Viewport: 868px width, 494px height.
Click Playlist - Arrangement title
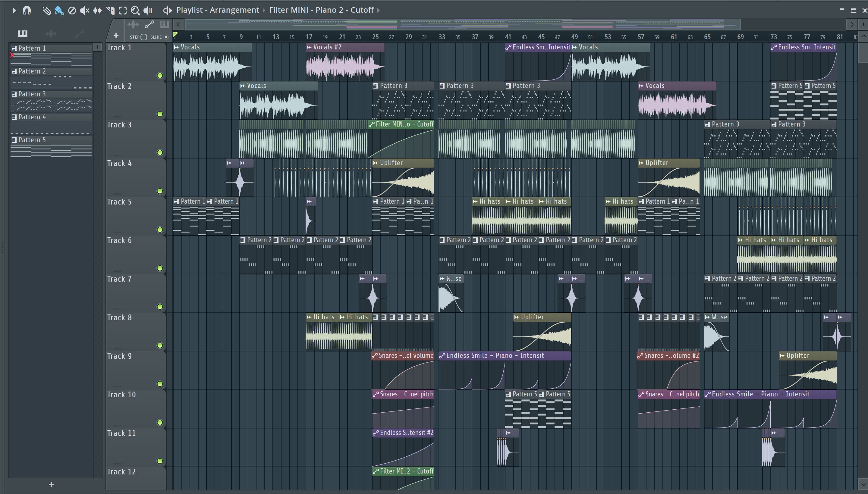(x=218, y=10)
